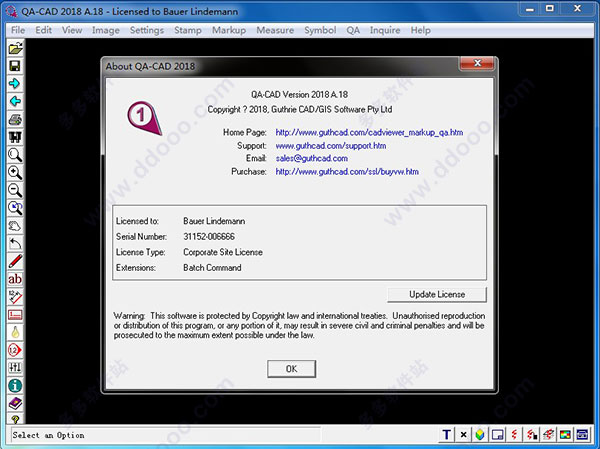
Task: Open the View menu
Action: [x=72, y=30]
